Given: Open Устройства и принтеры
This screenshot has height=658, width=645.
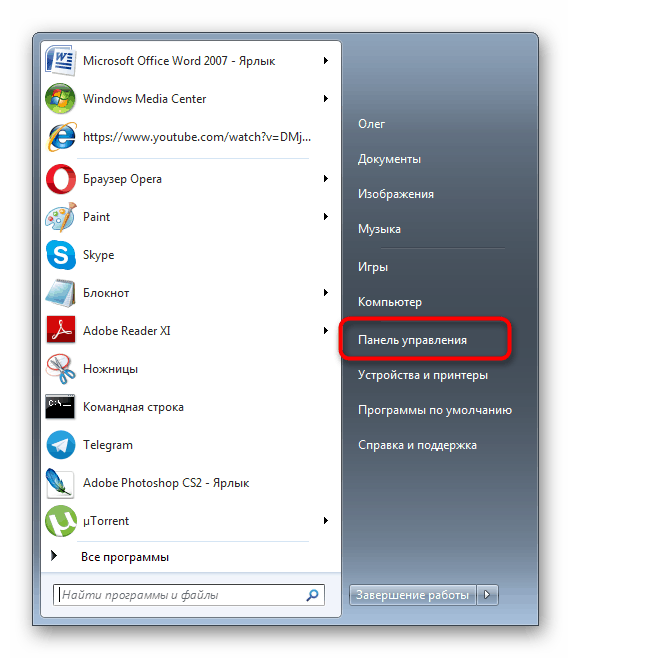Looking at the screenshot, I should [x=423, y=375].
